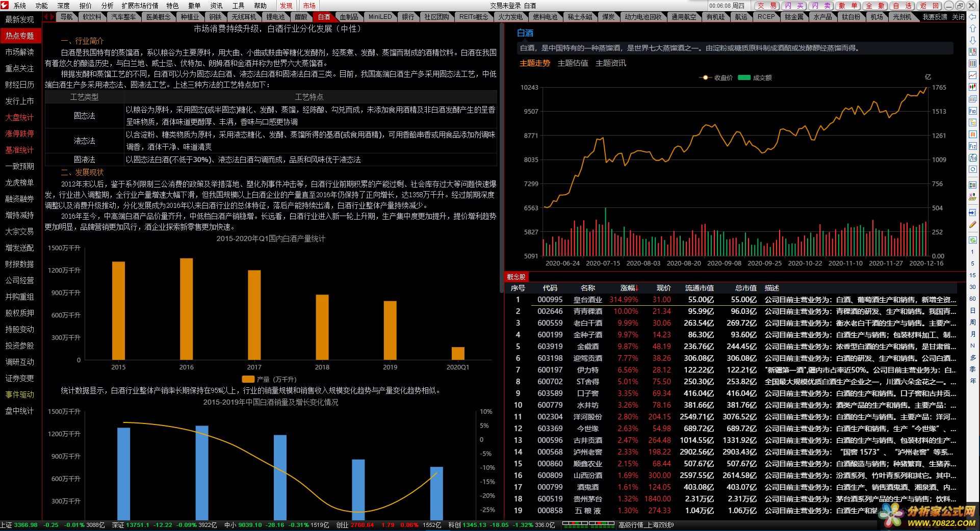Select the 光刻机 topic tab
This screenshot has width=980, height=531.
(902, 17)
